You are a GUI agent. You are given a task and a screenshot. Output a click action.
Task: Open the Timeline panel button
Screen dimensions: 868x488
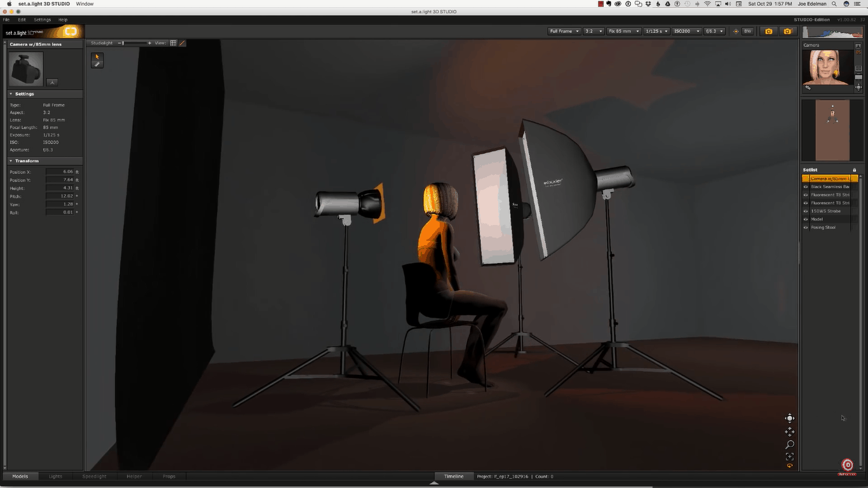(454, 476)
